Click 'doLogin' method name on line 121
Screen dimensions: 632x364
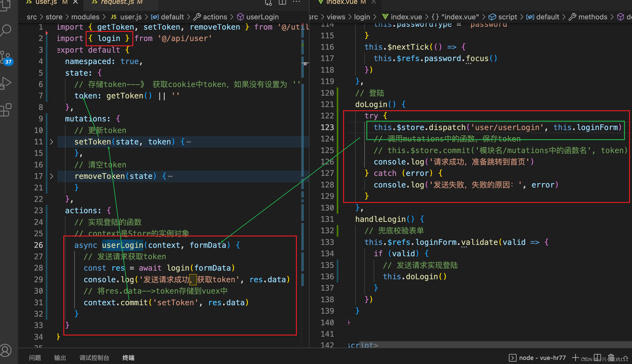click(x=371, y=105)
